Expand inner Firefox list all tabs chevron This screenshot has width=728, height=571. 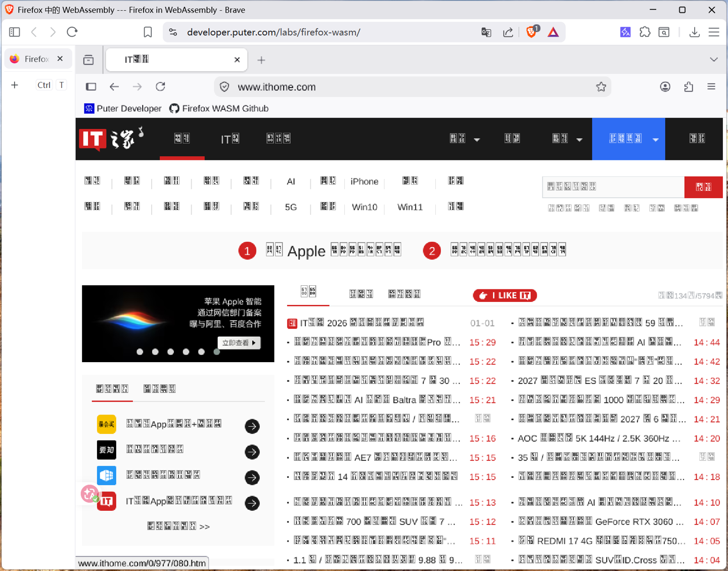coord(713,60)
